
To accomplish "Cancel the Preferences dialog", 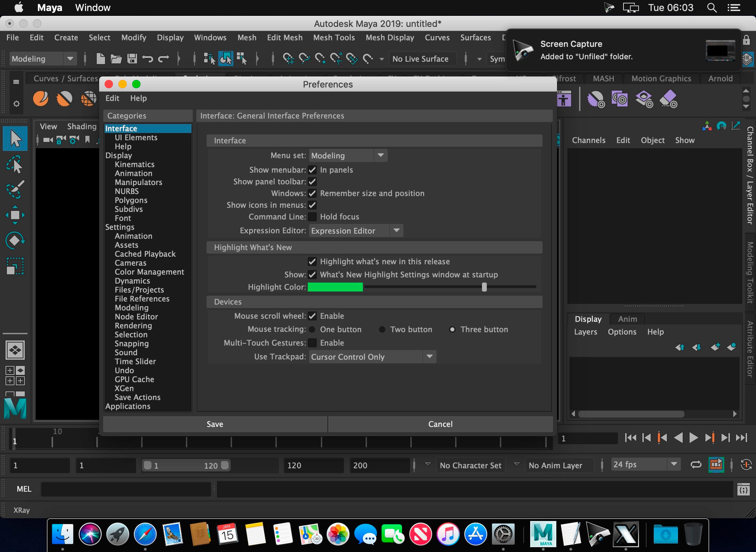I will point(440,424).
